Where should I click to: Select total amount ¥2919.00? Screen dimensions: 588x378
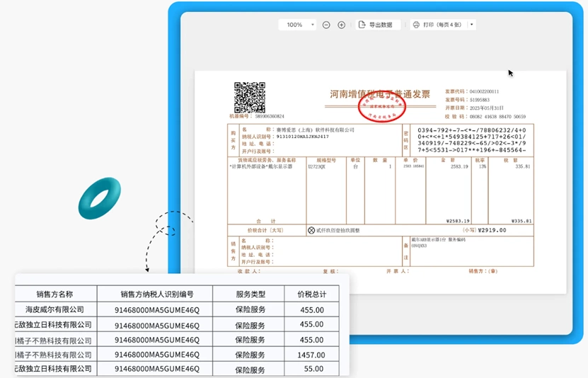(x=492, y=230)
